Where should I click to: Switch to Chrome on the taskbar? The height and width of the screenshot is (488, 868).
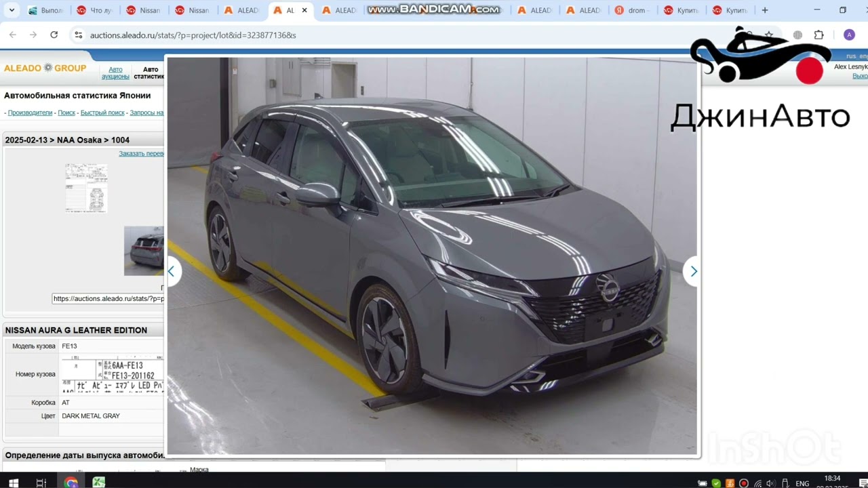[x=71, y=483]
